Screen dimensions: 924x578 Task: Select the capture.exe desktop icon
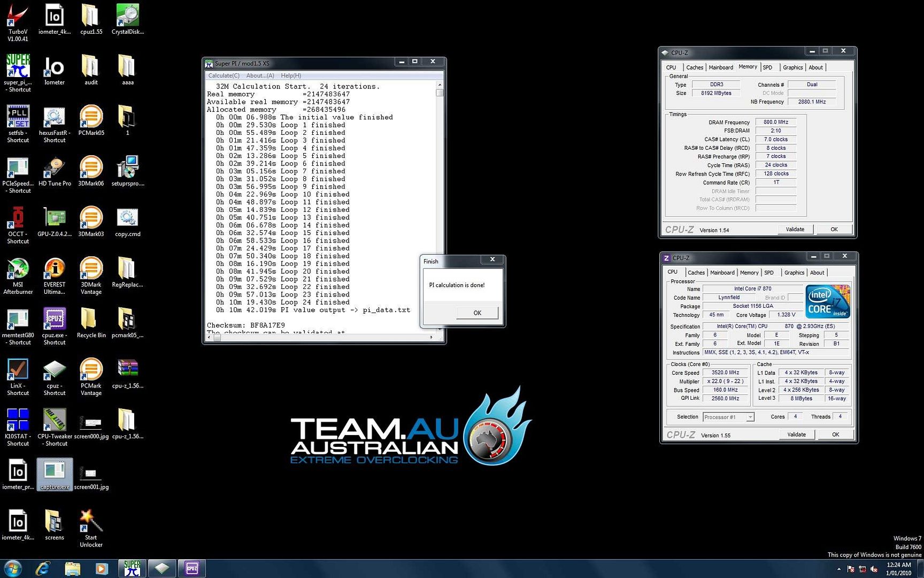(54, 474)
